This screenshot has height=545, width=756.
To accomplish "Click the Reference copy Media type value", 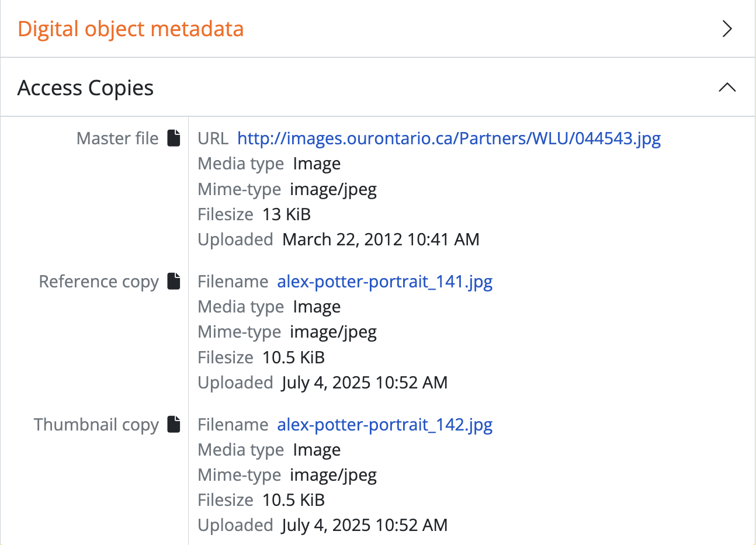I will [x=317, y=307].
